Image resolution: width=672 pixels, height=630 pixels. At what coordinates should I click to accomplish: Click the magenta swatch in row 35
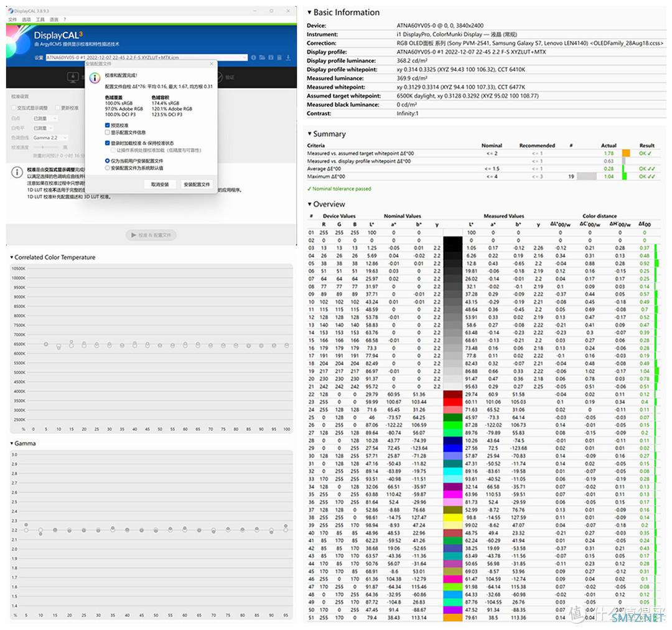coord(452,494)
